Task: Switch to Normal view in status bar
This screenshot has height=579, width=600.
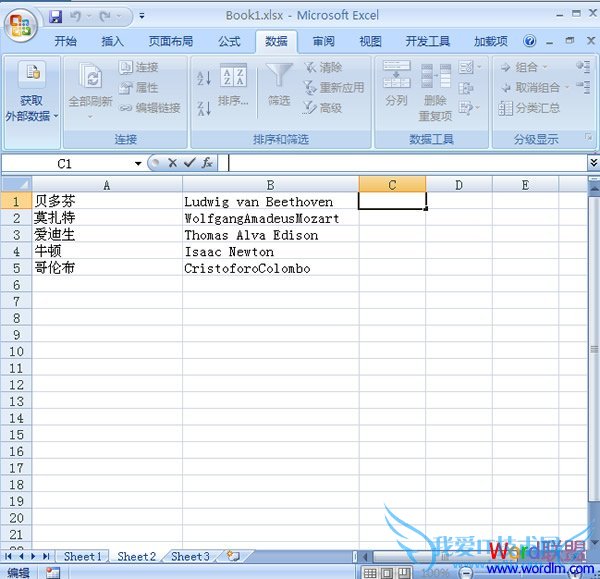Action: pyautogui.click(x=370, y=573)
